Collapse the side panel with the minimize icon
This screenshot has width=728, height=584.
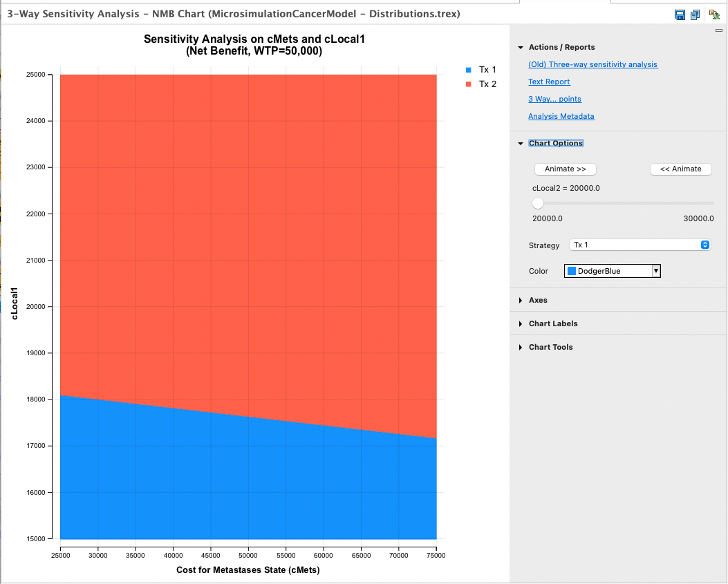pyautogui.click(x=720, y=31)
